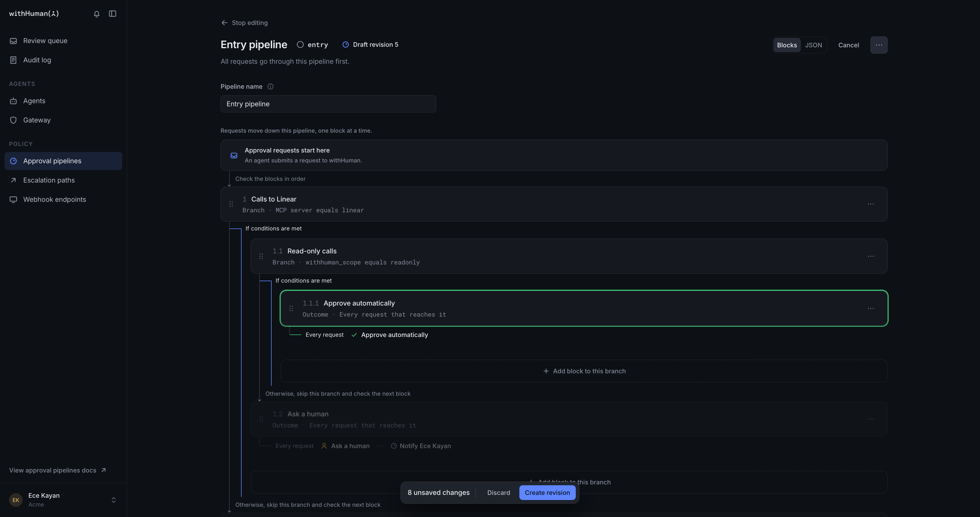Click the Draft revision 5 status icon
Screen dimensions: 980x517
tap(345, 45)
